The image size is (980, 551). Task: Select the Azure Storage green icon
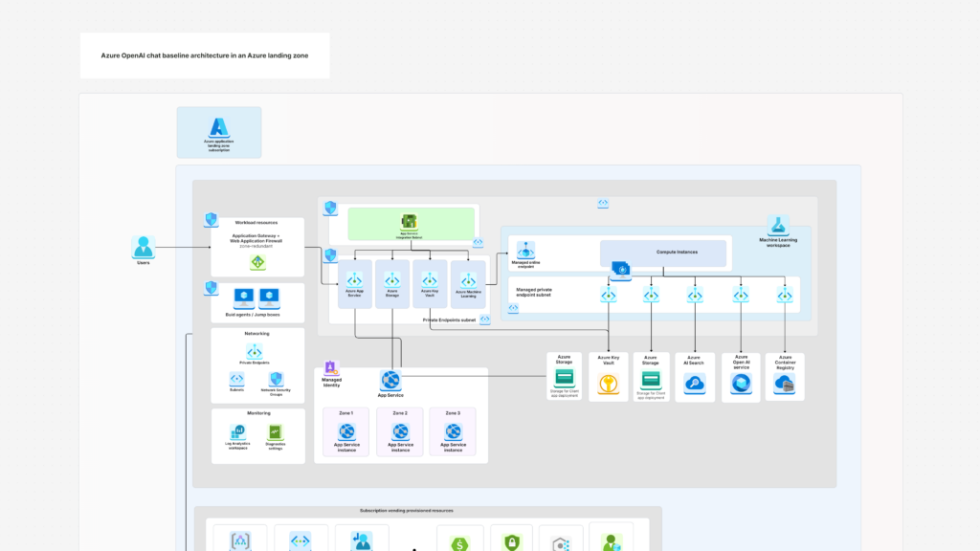coord(565,377)
